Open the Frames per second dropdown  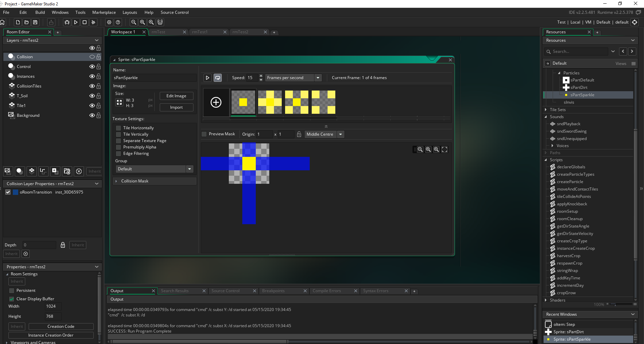318,78
